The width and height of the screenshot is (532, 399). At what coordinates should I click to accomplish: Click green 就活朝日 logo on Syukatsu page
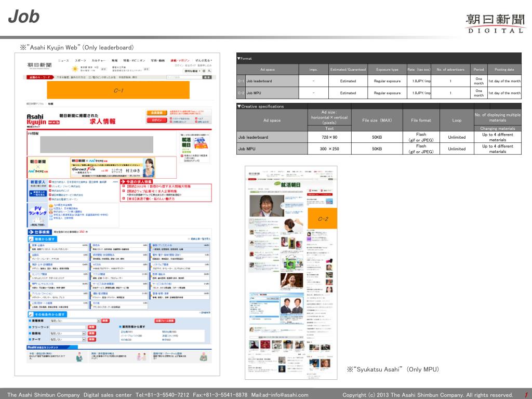coord(287,184)
